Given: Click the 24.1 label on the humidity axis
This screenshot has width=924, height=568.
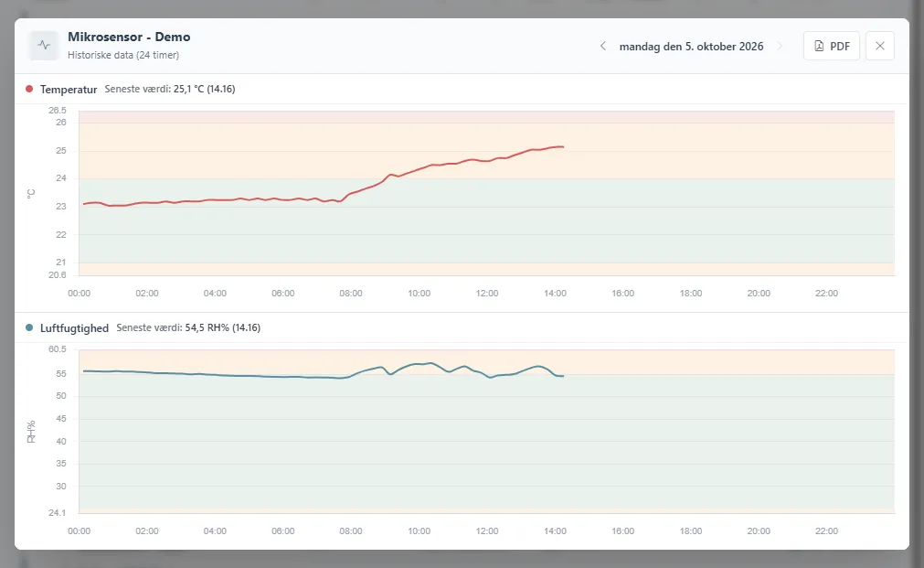Looking at the screenshot, I should [x=58, y=512].
